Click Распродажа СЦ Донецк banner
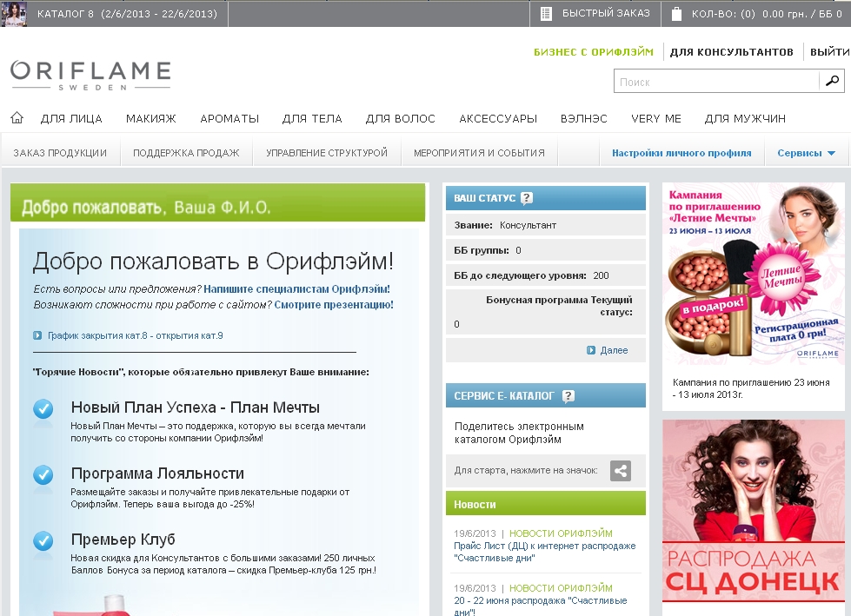The image size is (851, 616). [754, 511]
